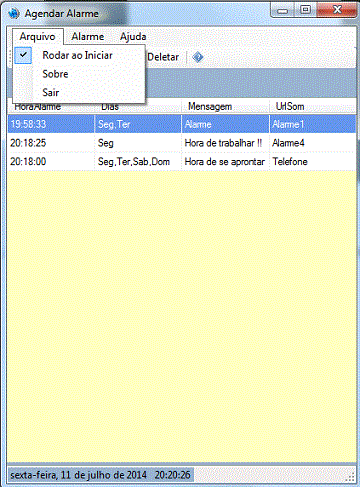This screenshot has height=487, width=360.
Task: Click the Deletar toolbar button
Action: click(x=163, y=57)
